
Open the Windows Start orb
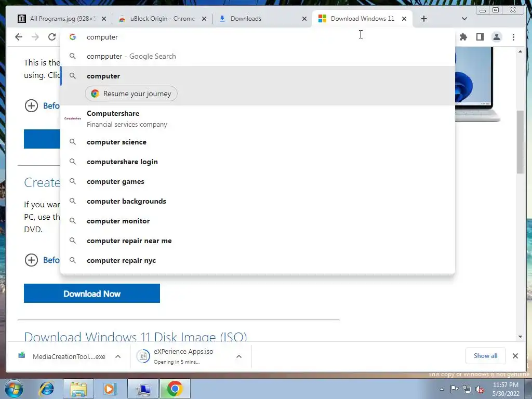[x=14, y=389]
